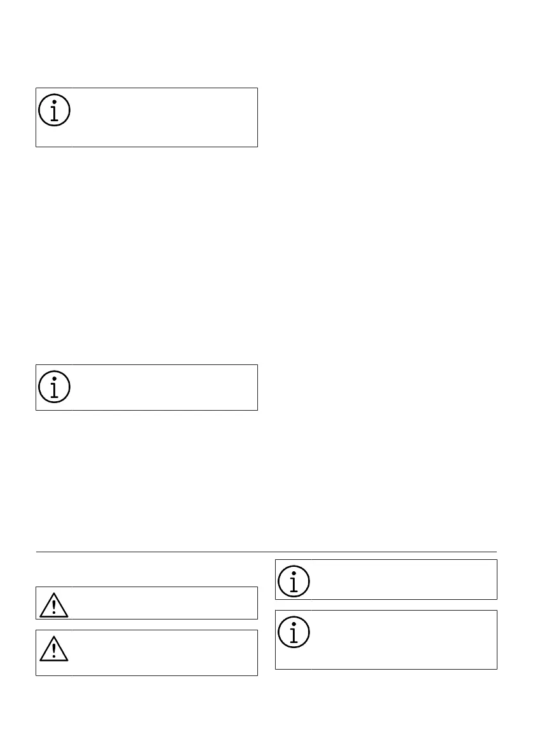Click the info icon in the bottom-right note box
The height and width of the screenshot is (756, 533).
(x=293, y=631)
